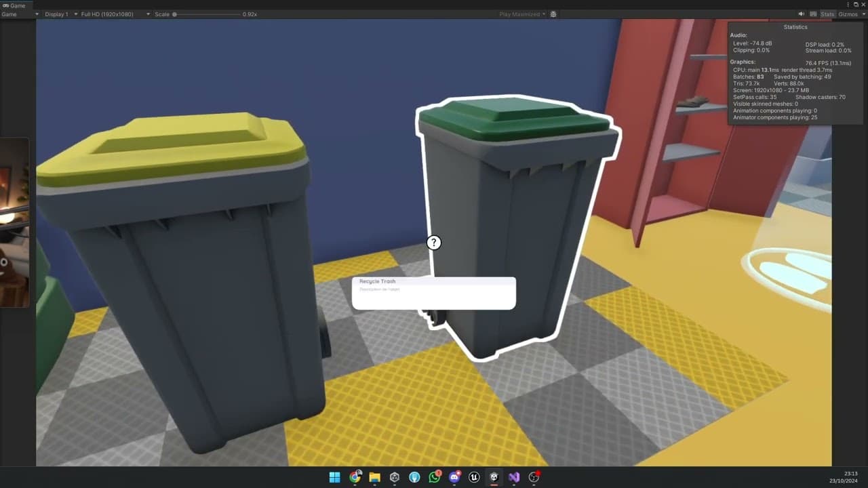Toggle the Stats overlay button
The height and width of the screenshot is (488, 868).
pos(827,14)
